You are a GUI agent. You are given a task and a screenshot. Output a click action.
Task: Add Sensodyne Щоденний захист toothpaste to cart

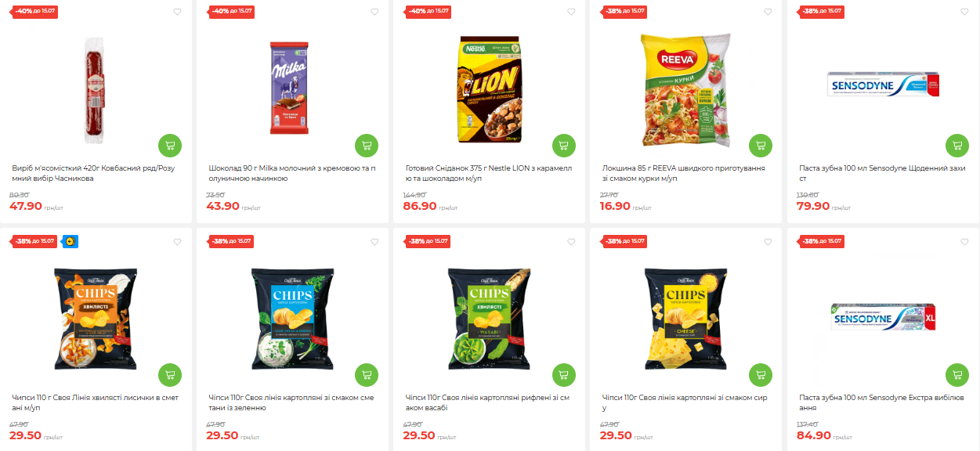(956, 145)
